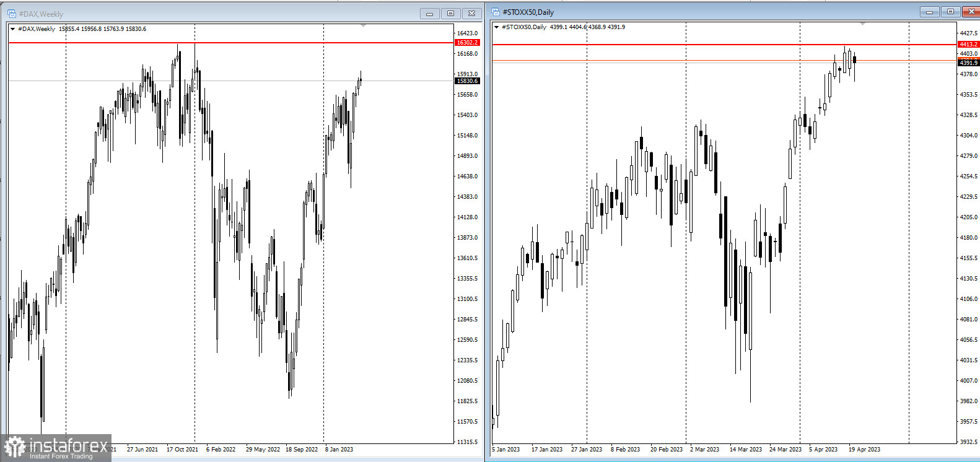
Task: Click the '20 Feb 2023' date label
Action: pos(667,450)
